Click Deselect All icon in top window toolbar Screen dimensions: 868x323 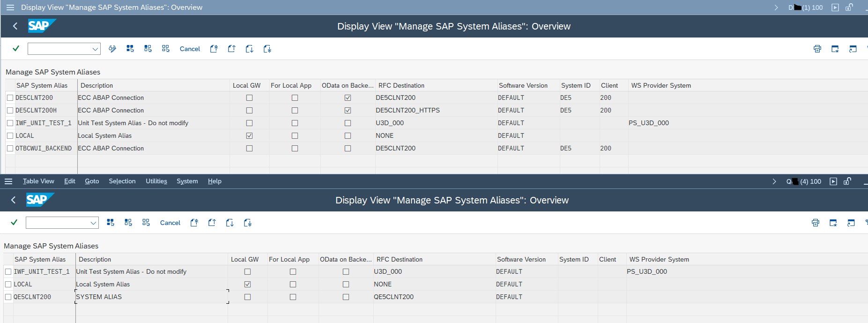166,49
